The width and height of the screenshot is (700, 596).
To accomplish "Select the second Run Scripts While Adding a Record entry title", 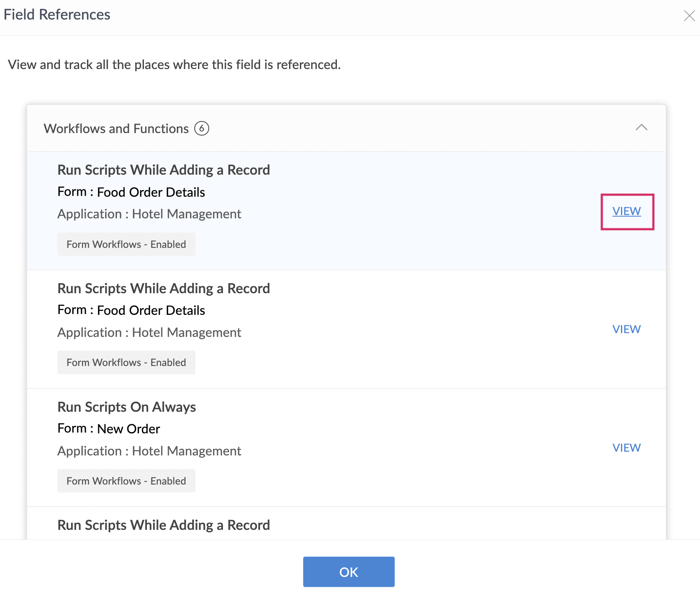I will [x=163, y=289].
